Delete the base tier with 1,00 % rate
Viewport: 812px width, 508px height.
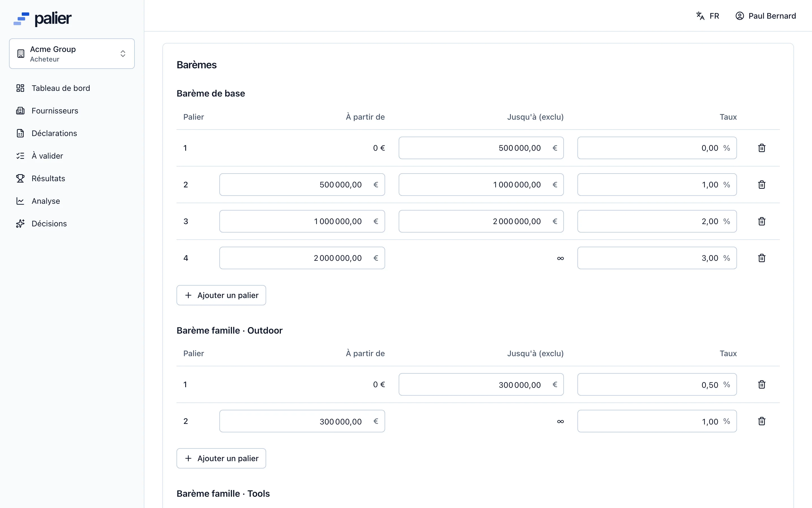(761, 185)
